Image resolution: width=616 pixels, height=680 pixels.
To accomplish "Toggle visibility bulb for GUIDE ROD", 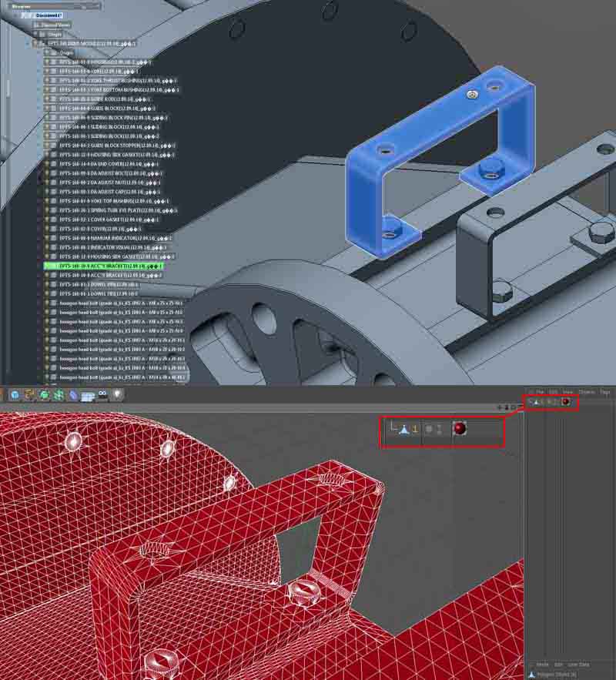I will (47, 99).
